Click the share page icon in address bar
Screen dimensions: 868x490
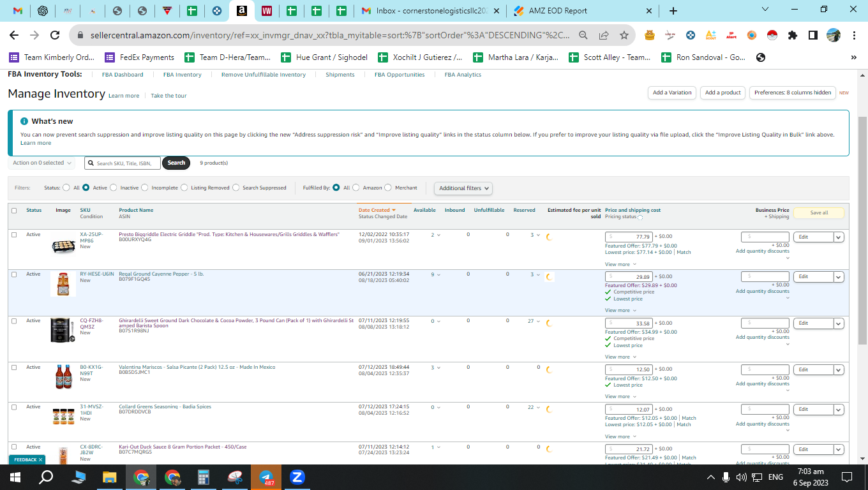coord(604,35)
